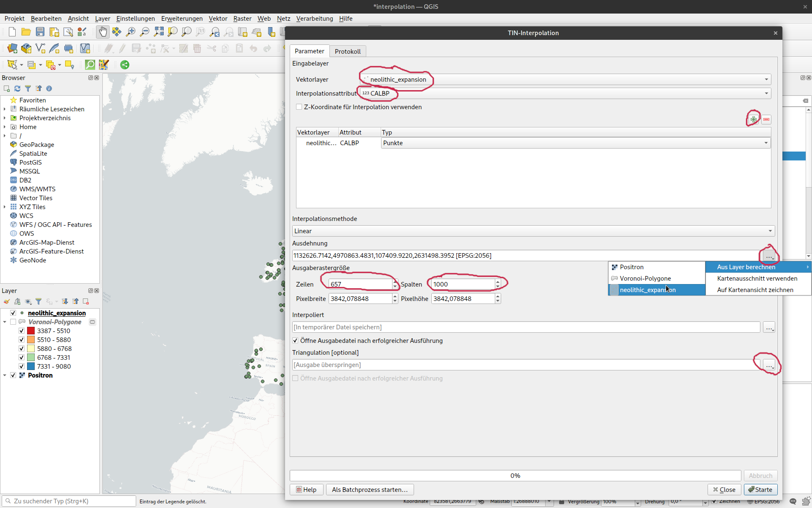Toggle visibility of the Voronoi-Polygone layer

click(x=13, y=322)
